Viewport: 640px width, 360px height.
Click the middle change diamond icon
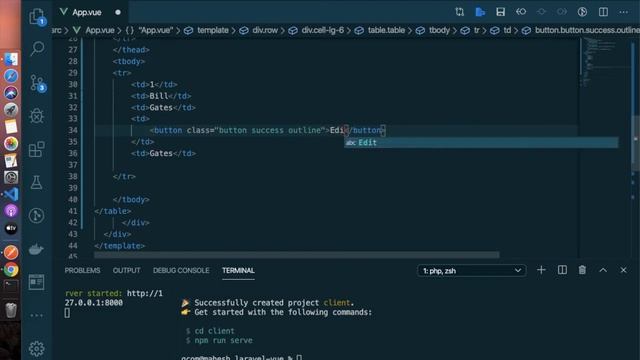click(x=542, y=12)
